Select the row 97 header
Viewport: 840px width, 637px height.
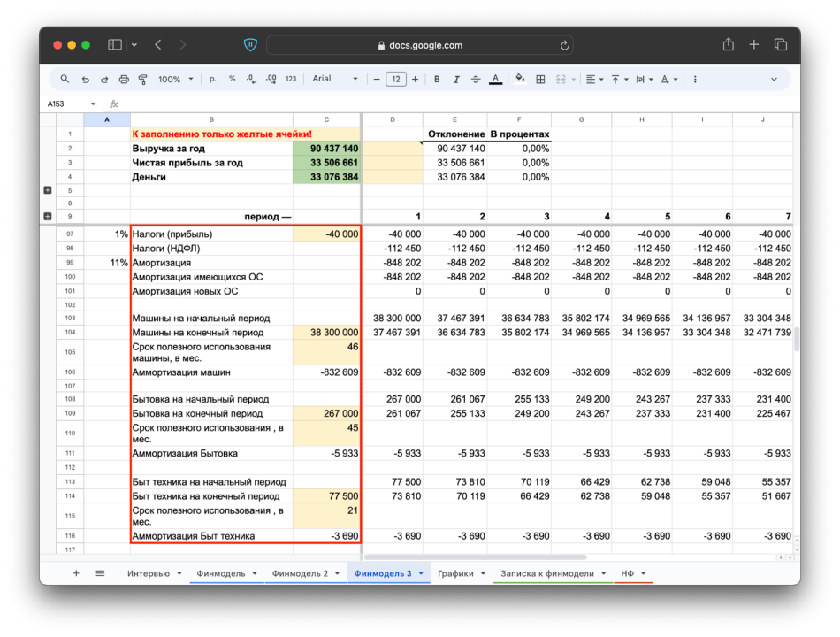pyautogui.click(x=70, y=234)
